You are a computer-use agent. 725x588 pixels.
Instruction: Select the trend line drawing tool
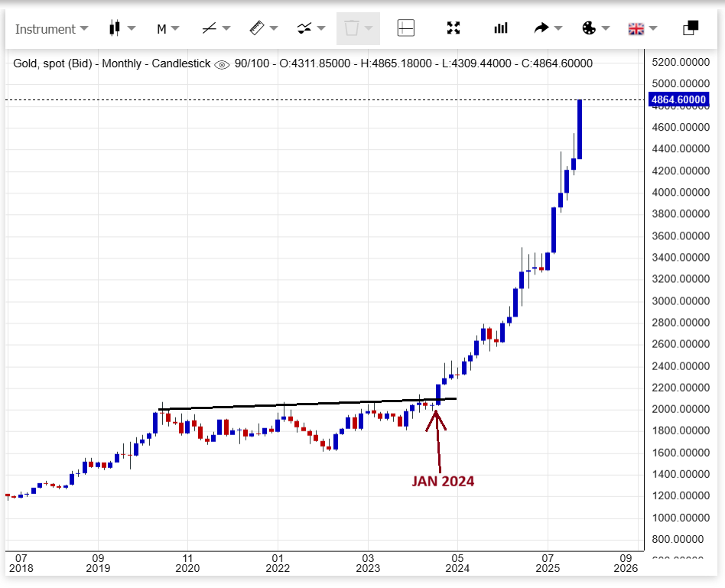click(209, 29)
